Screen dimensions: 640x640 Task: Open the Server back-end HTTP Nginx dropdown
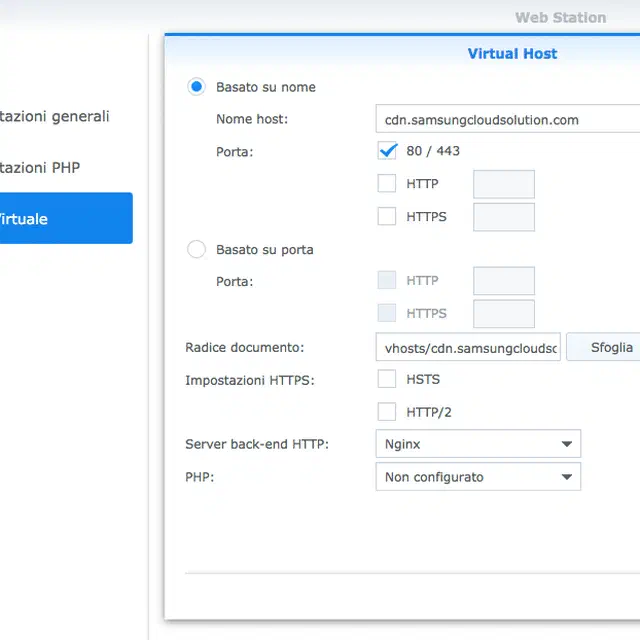[x=478, y=444]
